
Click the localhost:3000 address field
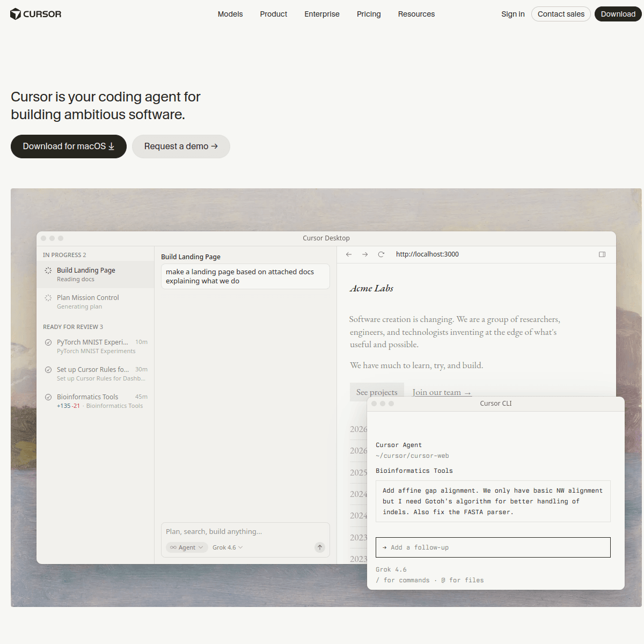(x=427, y=254)
